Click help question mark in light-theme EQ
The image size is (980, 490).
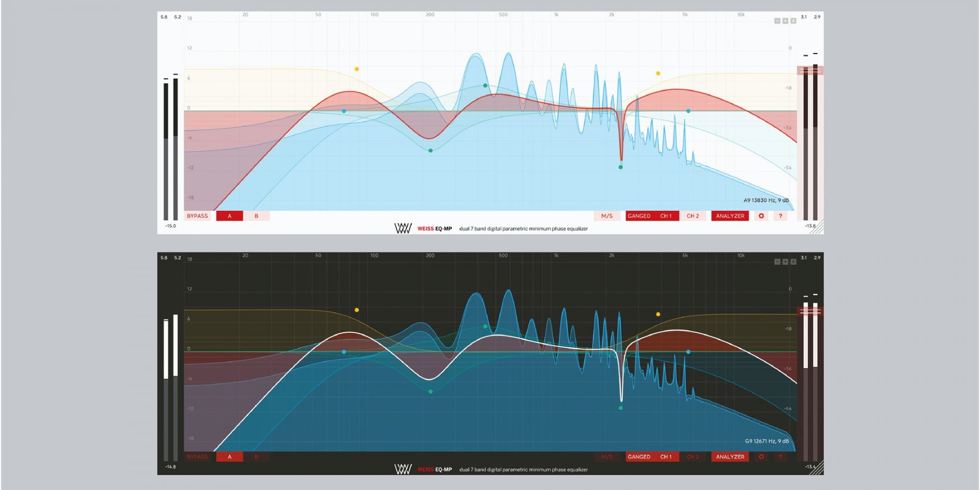tap(780, 216)
